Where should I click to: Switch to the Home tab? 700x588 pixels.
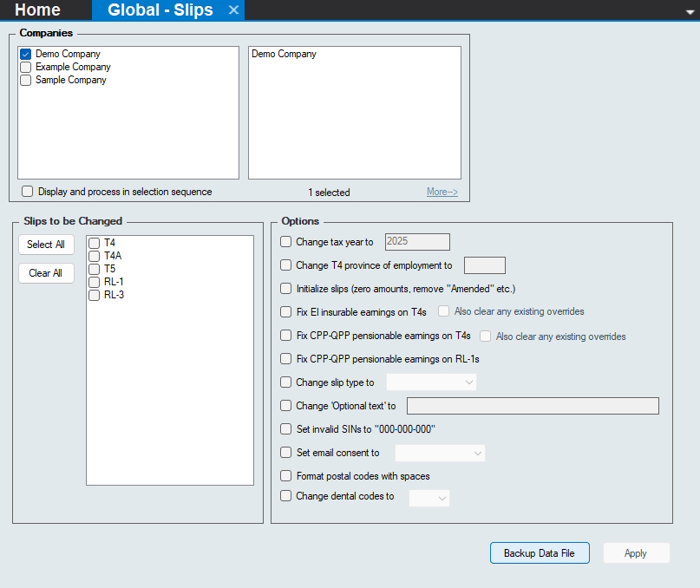click(37, 10)
